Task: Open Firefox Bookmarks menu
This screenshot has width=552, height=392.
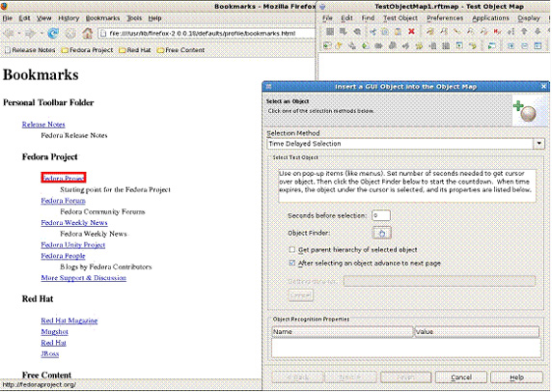Action: pos(102,18)
